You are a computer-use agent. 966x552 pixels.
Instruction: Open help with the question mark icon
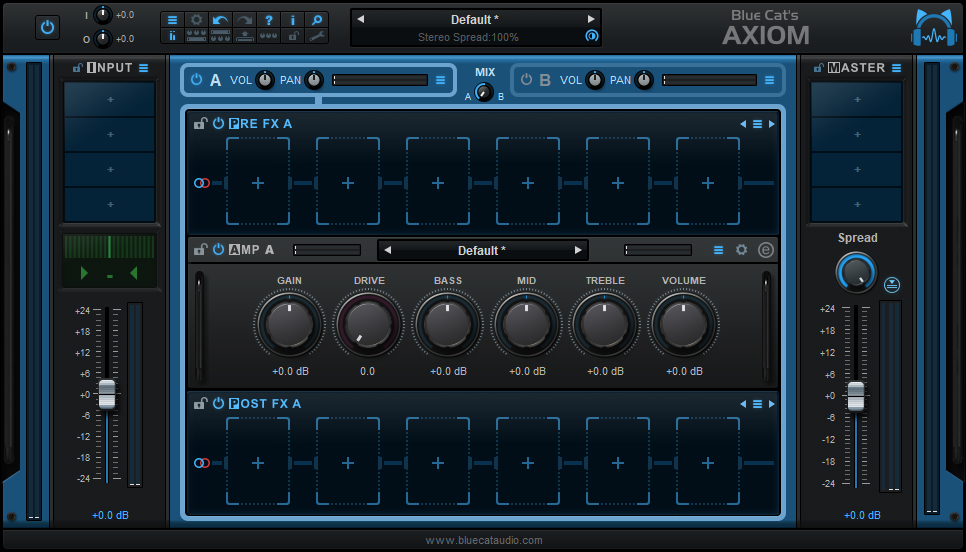269,20
